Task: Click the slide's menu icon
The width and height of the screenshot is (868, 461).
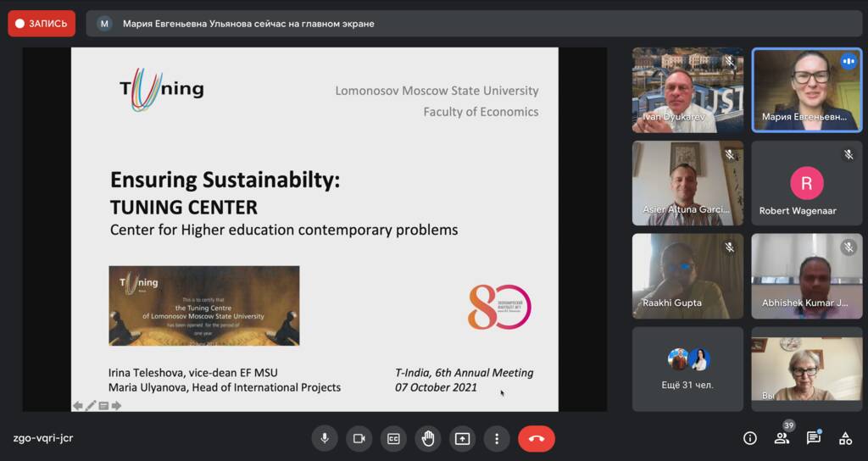Action: click(103, 406)
